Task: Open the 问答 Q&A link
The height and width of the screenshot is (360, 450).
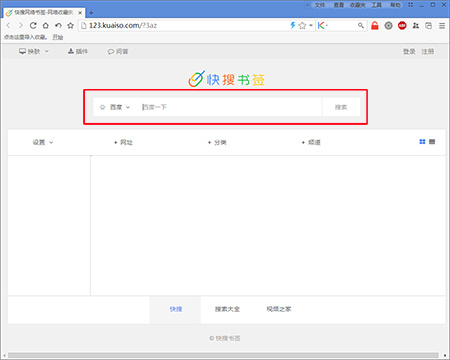Action: point(118,51)
